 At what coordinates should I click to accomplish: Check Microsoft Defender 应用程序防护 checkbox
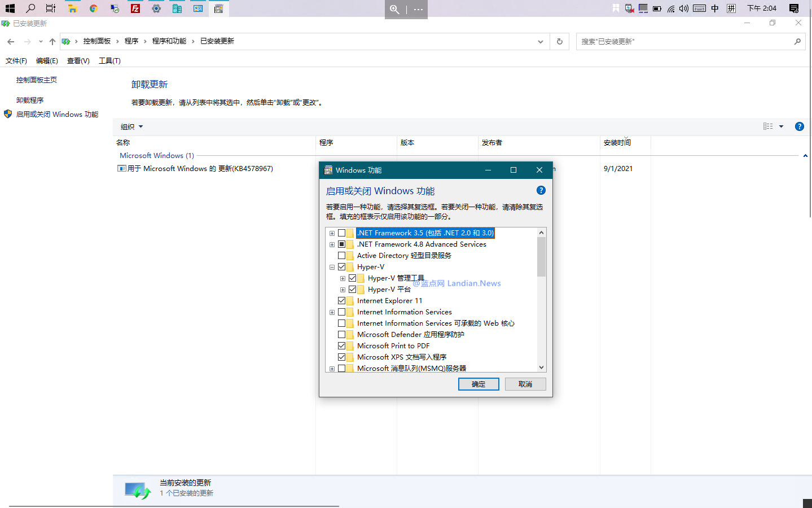pyautogui.click(x=341, y=335)
